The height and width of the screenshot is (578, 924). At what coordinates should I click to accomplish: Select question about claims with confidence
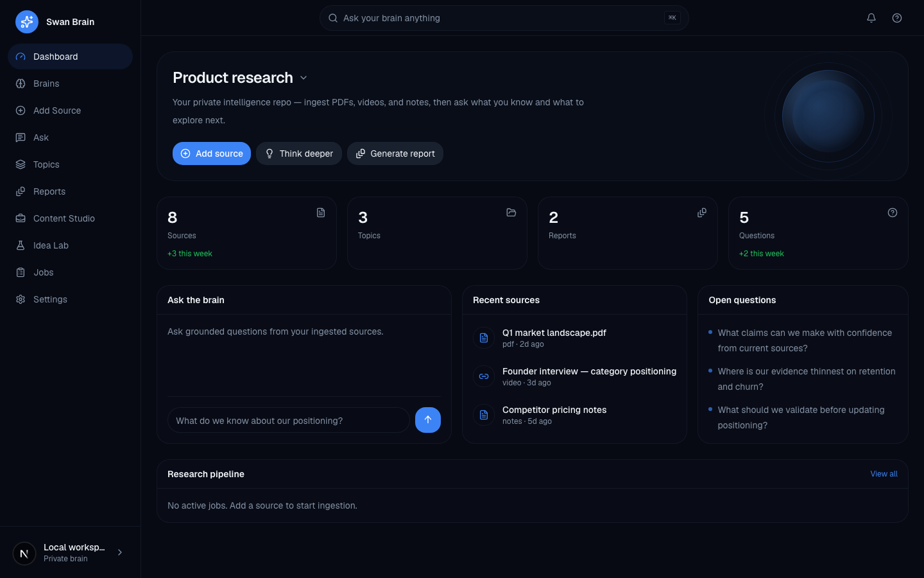tap(805, 340)
